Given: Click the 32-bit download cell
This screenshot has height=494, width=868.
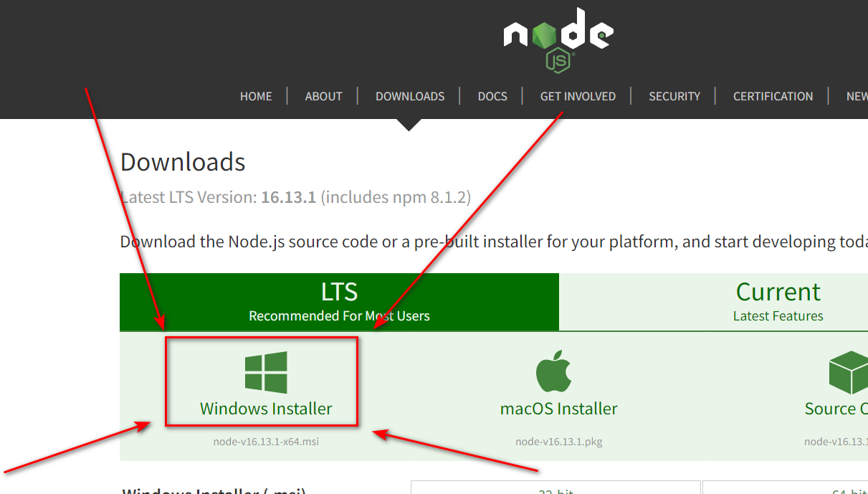Looking at the screenshot, I should tap(555, 488).
